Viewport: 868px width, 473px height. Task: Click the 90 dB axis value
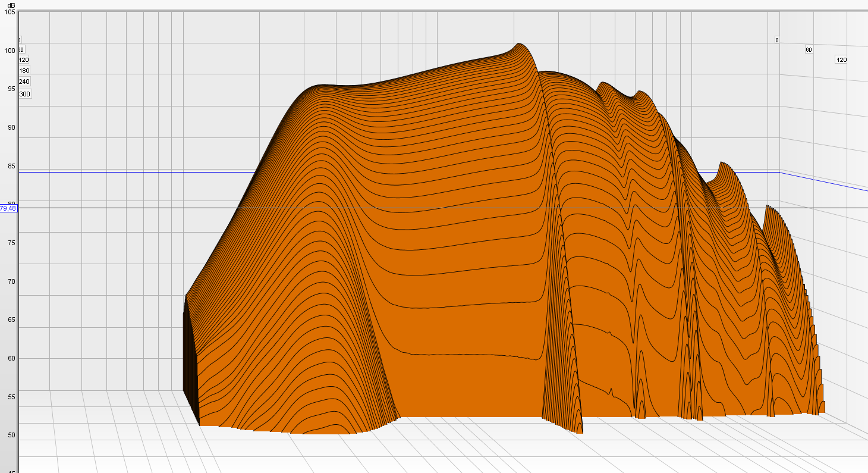pyautogui.click(x=11, y=127)
